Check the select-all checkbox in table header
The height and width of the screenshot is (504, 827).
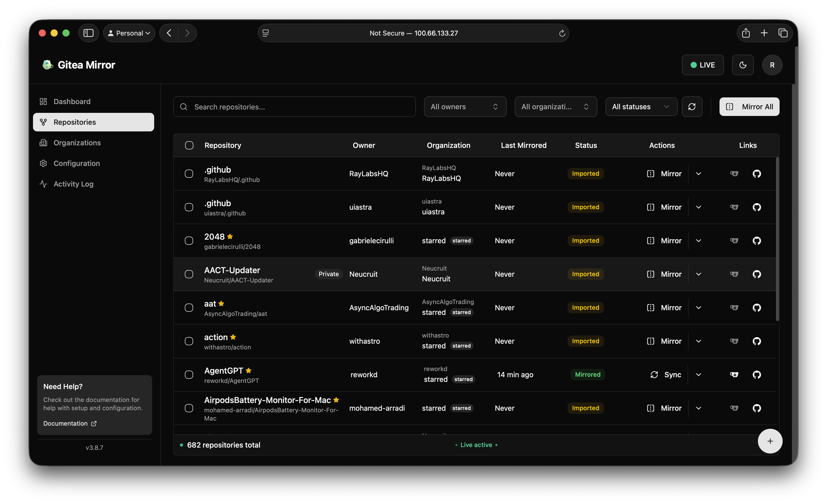coord(189,145)
